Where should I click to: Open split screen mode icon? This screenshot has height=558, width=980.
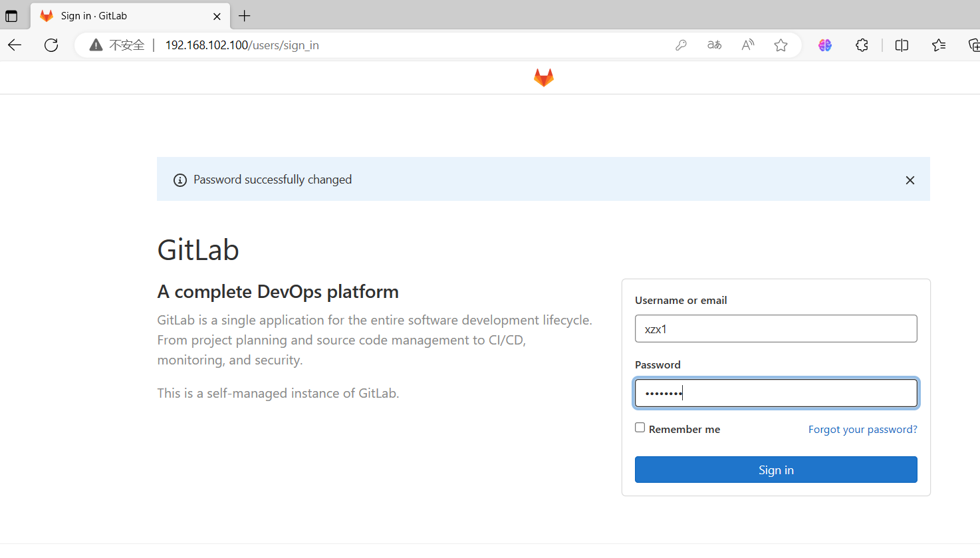(x=902, y=45)
